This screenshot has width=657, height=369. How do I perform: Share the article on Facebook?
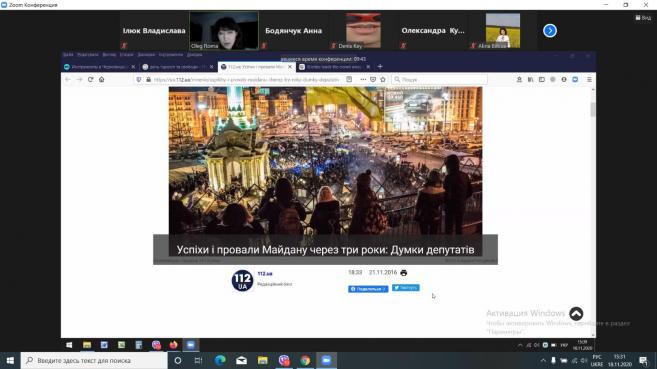[x=368, y=289]
